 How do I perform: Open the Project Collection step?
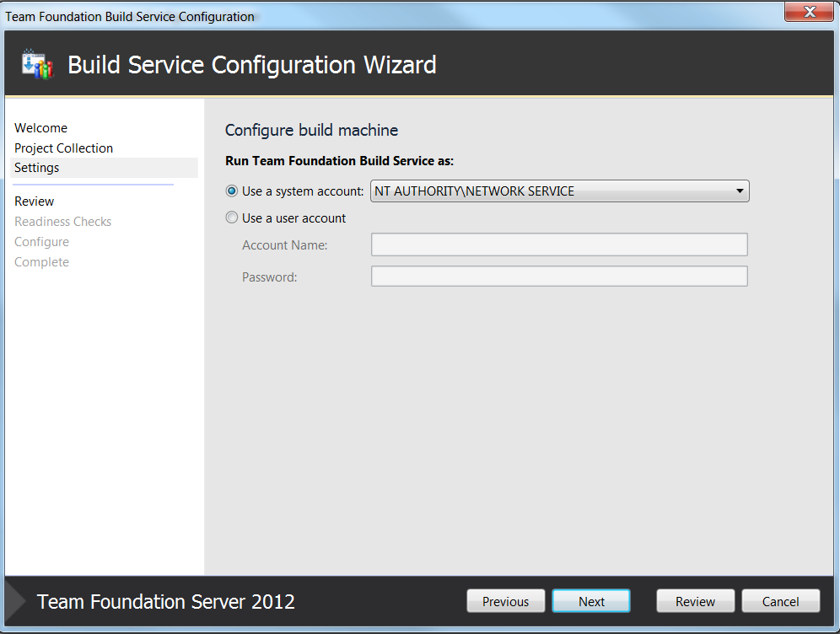tap(64, 148)
